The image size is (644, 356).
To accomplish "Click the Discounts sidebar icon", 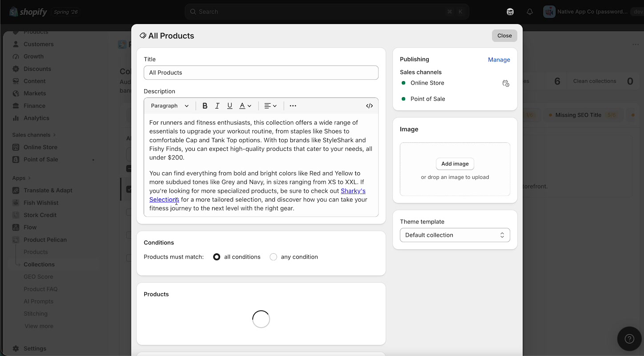I will pos(16,69).
